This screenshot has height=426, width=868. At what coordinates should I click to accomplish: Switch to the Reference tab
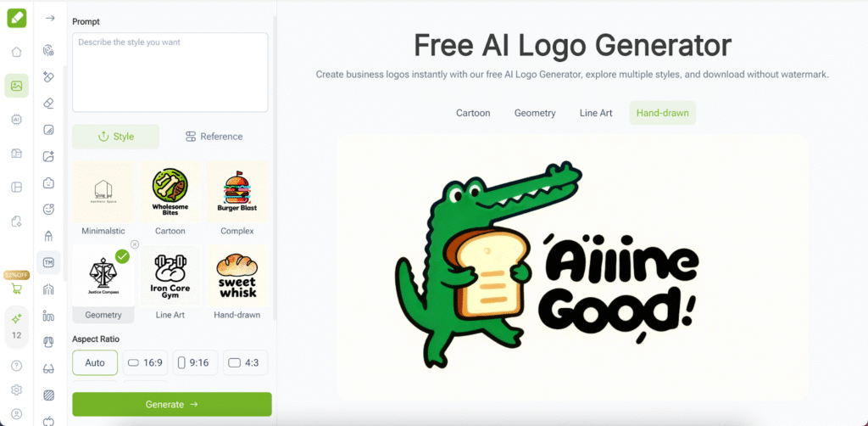coord(214,137)
